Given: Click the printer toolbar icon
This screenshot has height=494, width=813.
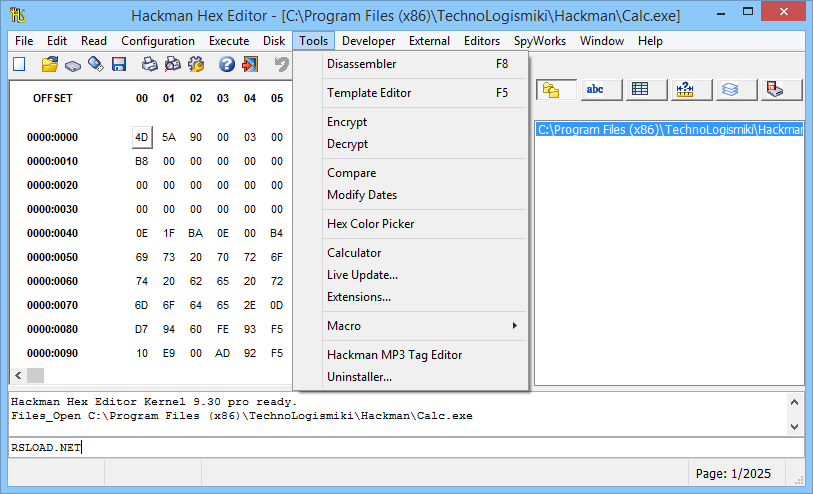Looking at the screenshot, I should click(150, 64).
